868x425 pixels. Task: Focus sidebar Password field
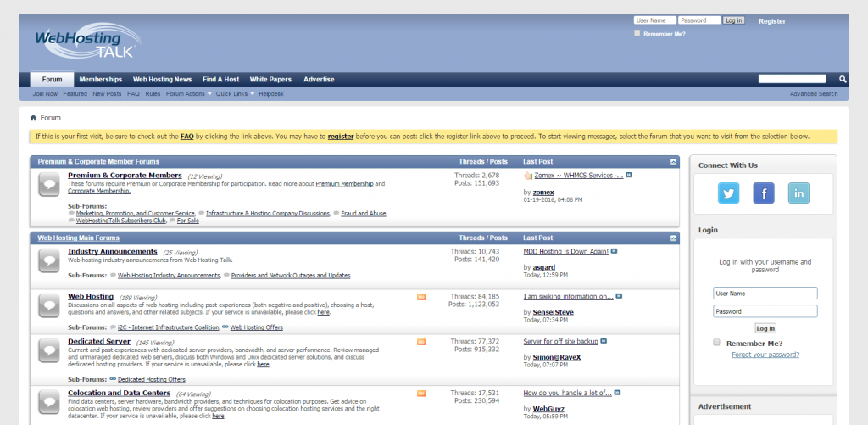click(765, 310)
